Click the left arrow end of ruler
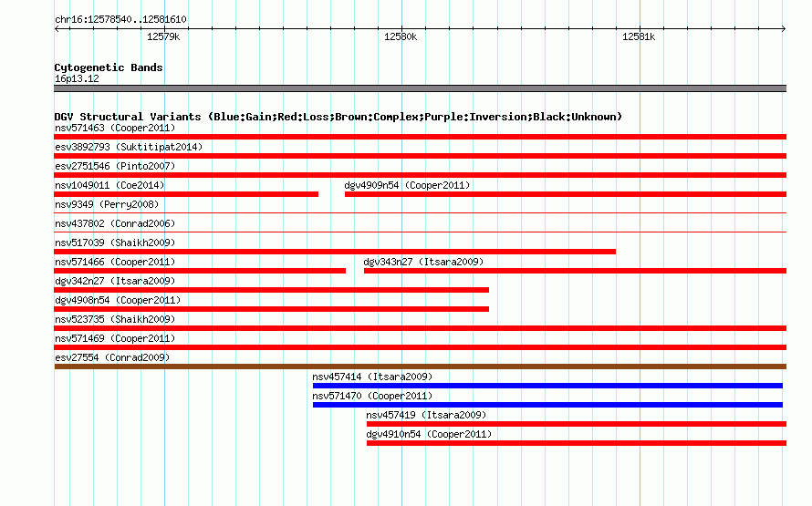 (57, 28)
